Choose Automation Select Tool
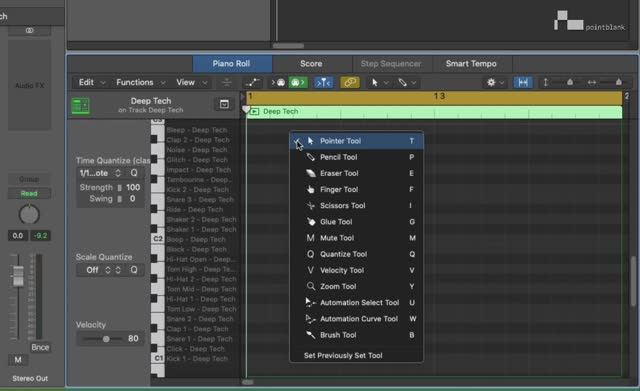Image resolution: width=640 pixels, height=391 pixels. (x=356, y=303)
